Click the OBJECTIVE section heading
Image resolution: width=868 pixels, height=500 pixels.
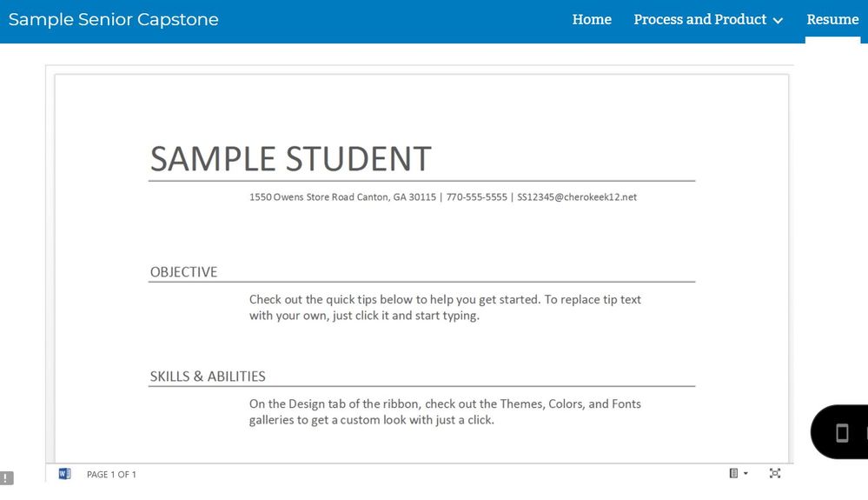pyautogui.click(x=183, y=272)
